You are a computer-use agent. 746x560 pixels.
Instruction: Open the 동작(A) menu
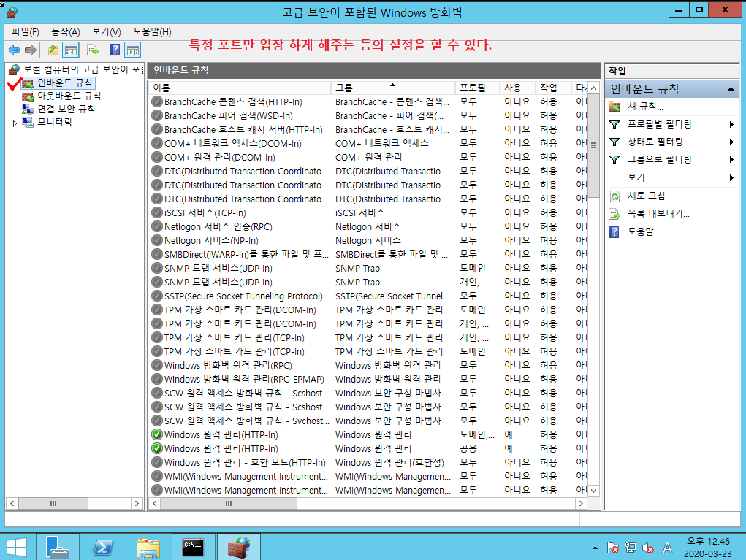pyautogui.click(x=66, y=32)
